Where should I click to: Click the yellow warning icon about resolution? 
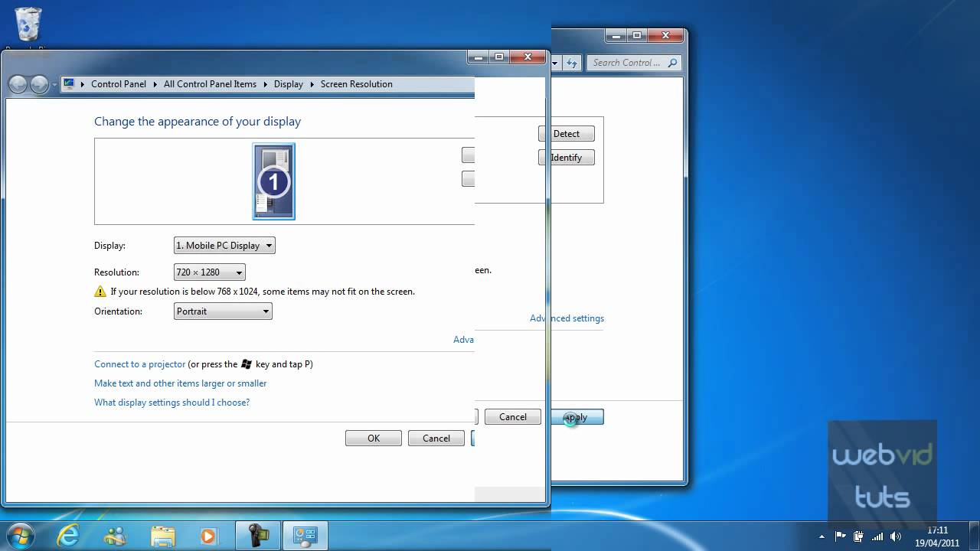pyautogui.click(x=100, y=292)
